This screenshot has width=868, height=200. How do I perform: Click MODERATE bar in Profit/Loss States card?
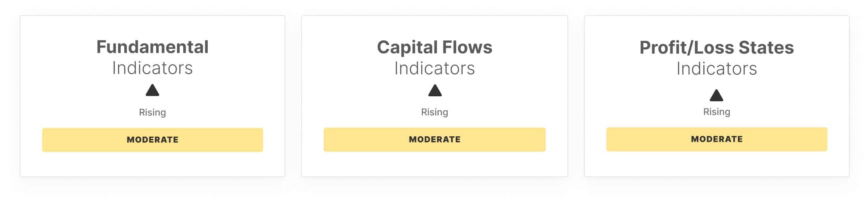click(717, 139)
